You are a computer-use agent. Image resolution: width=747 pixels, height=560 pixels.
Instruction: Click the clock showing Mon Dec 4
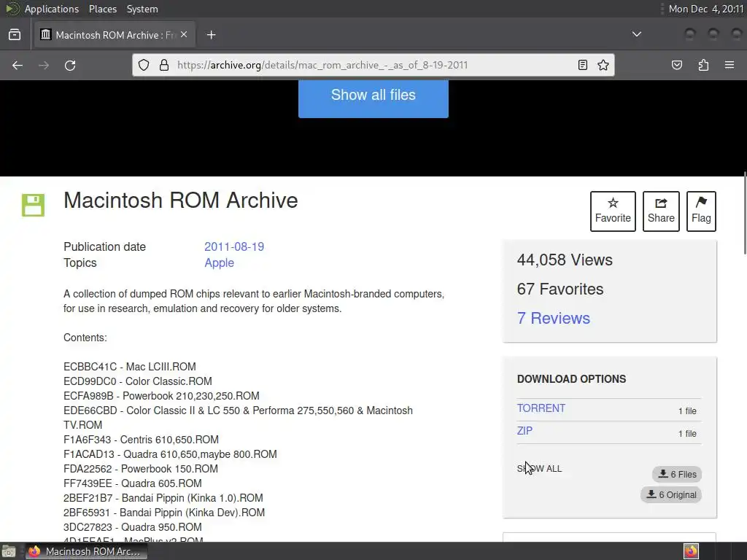tap(705, 9)
